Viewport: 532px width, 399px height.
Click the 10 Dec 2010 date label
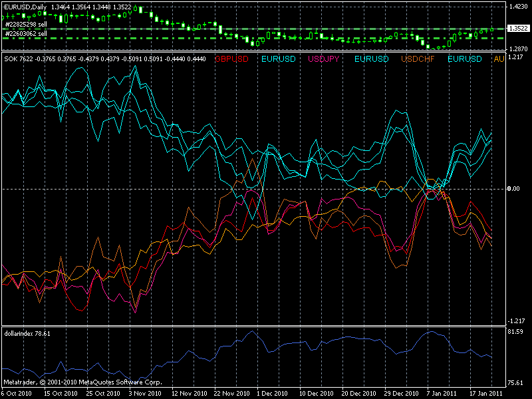[317, 394]
